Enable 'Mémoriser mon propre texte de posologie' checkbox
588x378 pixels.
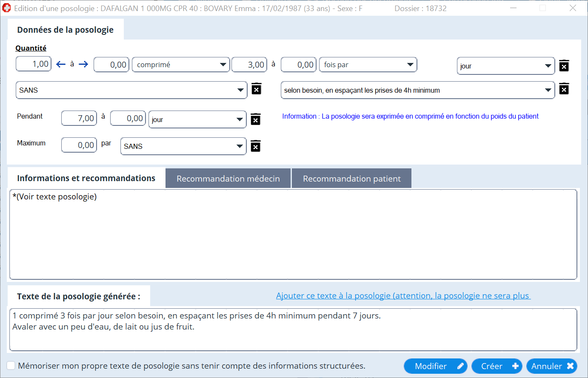click(11, 366)
